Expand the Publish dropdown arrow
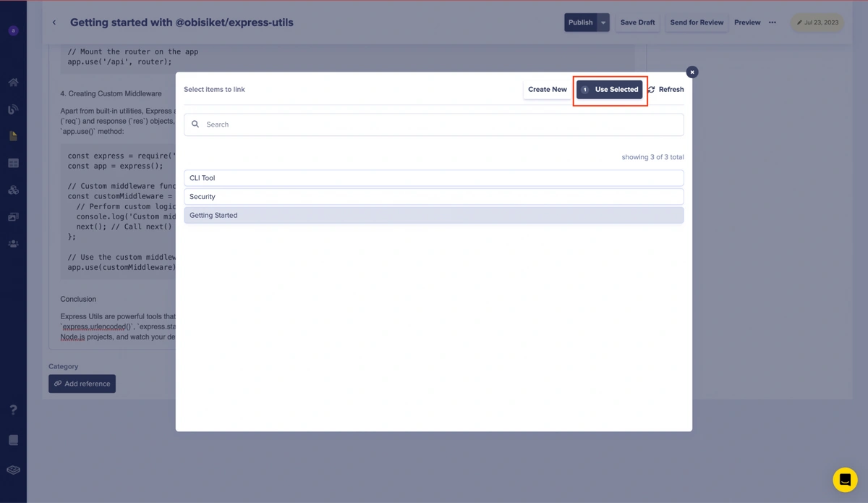 click(x=603, y=22)
